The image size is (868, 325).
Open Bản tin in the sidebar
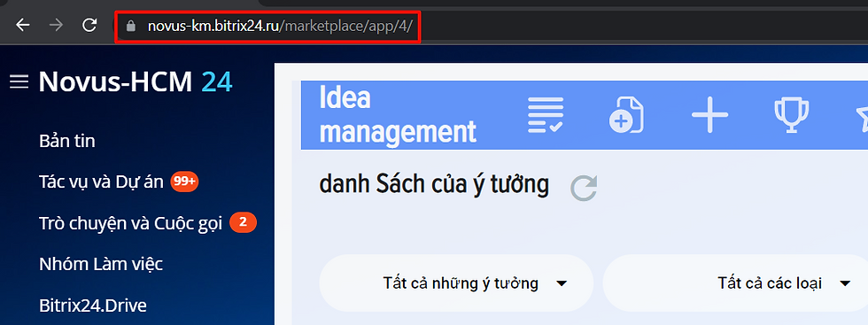click(67, 141)
